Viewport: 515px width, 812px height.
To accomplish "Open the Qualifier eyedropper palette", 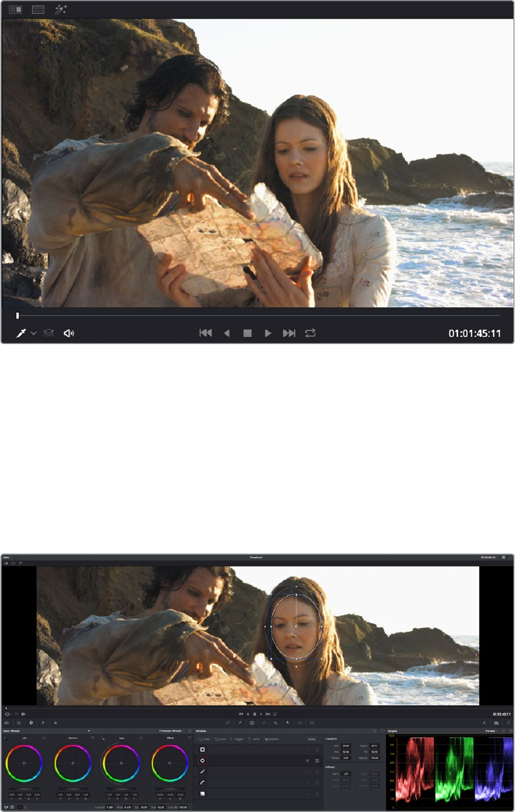I will point(240,722).
